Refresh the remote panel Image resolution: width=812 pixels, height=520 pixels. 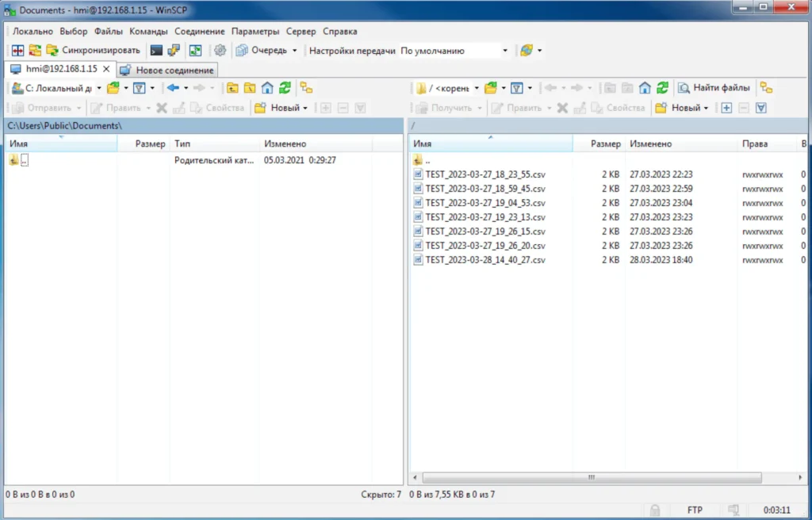[662, 88]
